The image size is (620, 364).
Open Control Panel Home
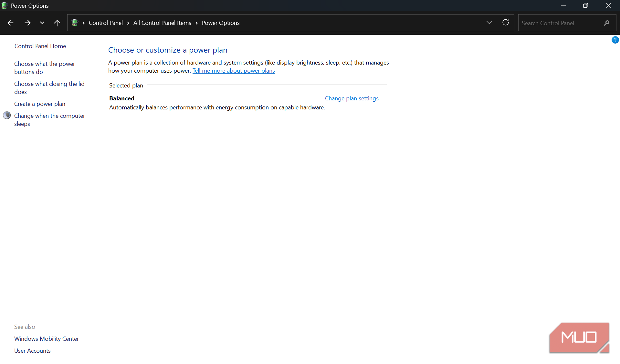pos(40,46)
